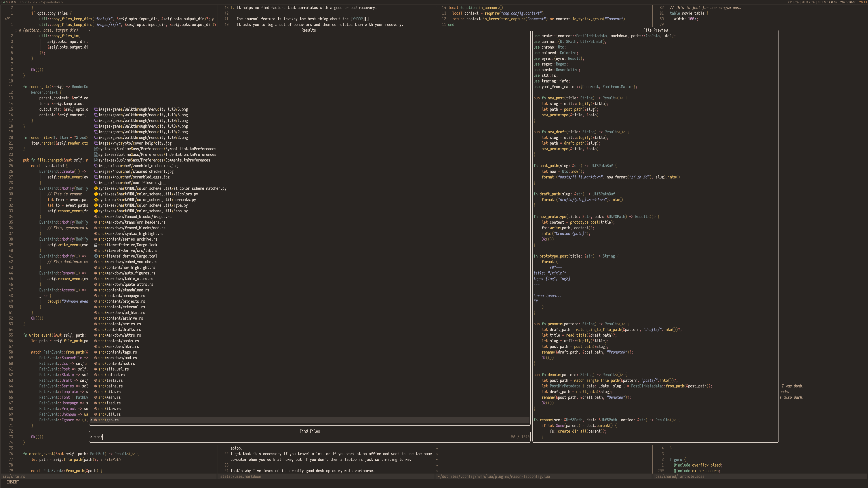Click the layout icon in top bar
The image size is (868, 488).
30,2
